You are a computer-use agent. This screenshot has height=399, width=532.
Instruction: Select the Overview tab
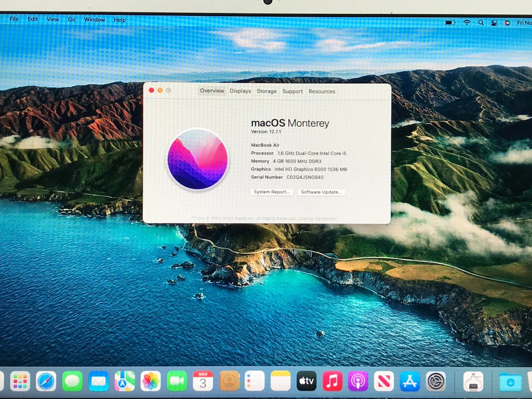[212, 90]
